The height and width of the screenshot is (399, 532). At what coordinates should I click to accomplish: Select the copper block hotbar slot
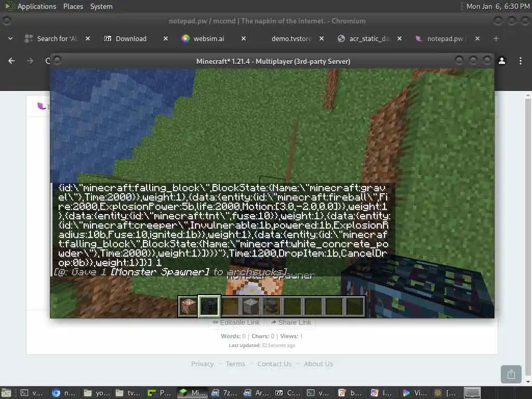(188, 306)
